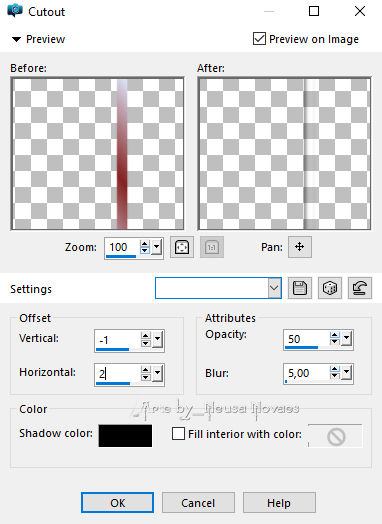Click the Cancel button
This screenshot has height=524, width=382.
point(198,503)
